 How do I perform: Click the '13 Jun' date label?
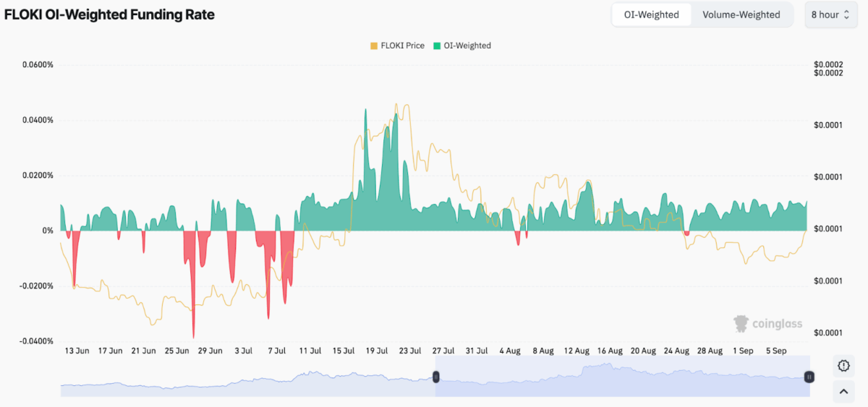(x=77, y=351)
